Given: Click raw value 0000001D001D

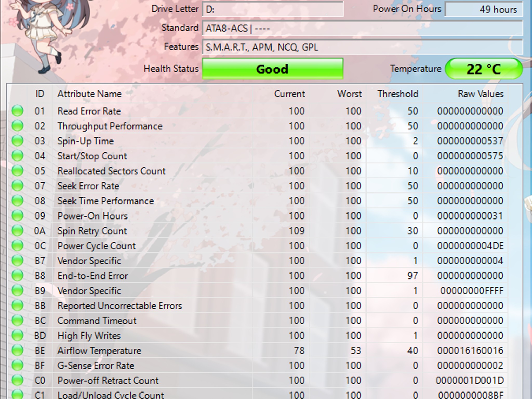Looking at the screenshot, I should (470, 381).
